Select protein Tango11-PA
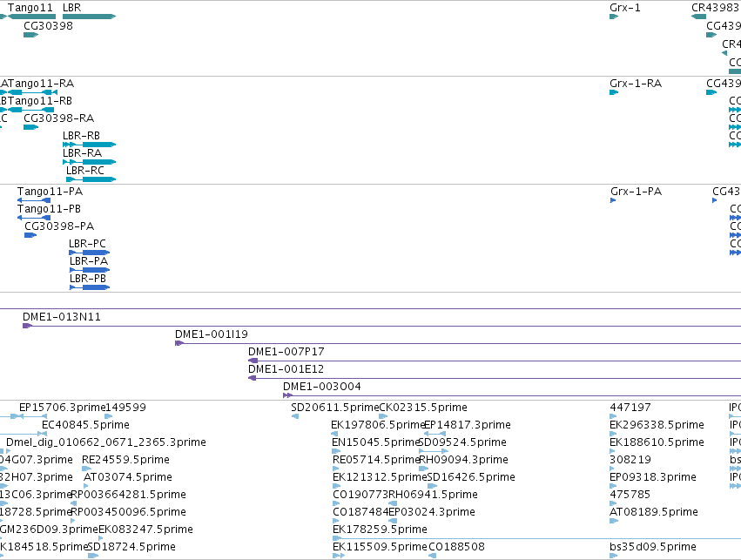Image resolution: width=741 pixels, height=560 pixels. (x=34, y=200)
